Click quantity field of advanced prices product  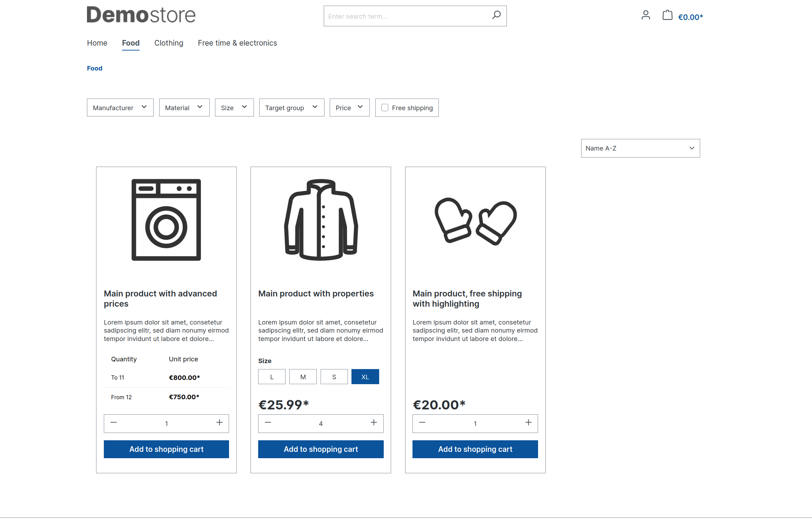click(x=166, y=424)
